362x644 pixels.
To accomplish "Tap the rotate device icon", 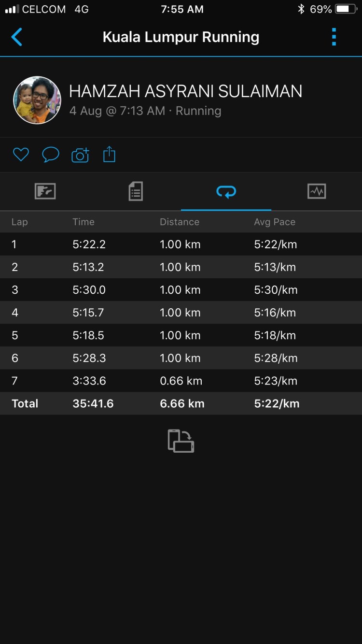I will [x=181, y=441].
